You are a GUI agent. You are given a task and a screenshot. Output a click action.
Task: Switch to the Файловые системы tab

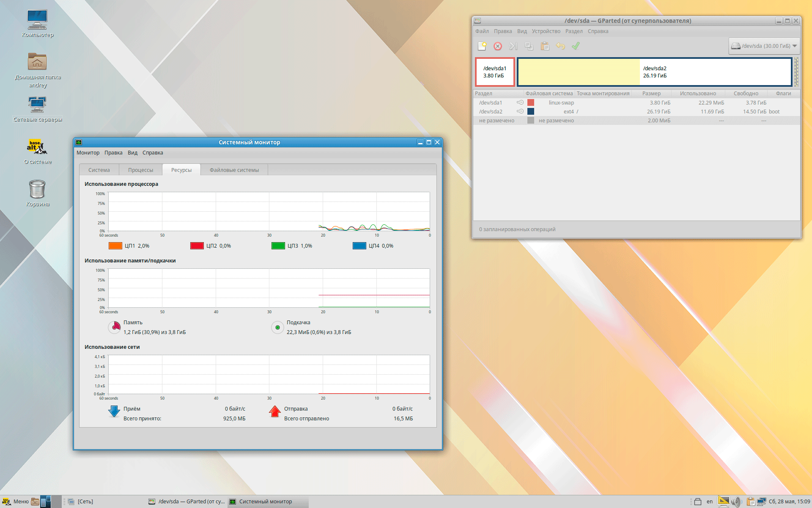[x=234, y=170]
